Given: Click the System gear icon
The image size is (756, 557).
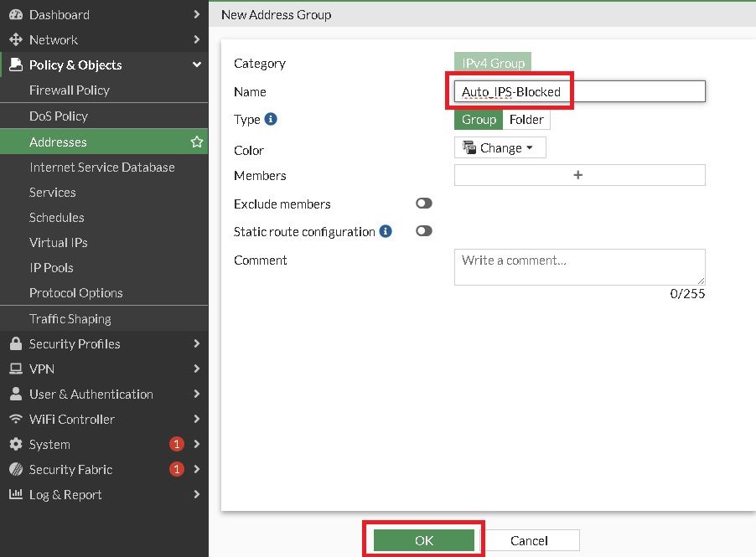Looking at the screenshot, I should (x=15, y=444).
